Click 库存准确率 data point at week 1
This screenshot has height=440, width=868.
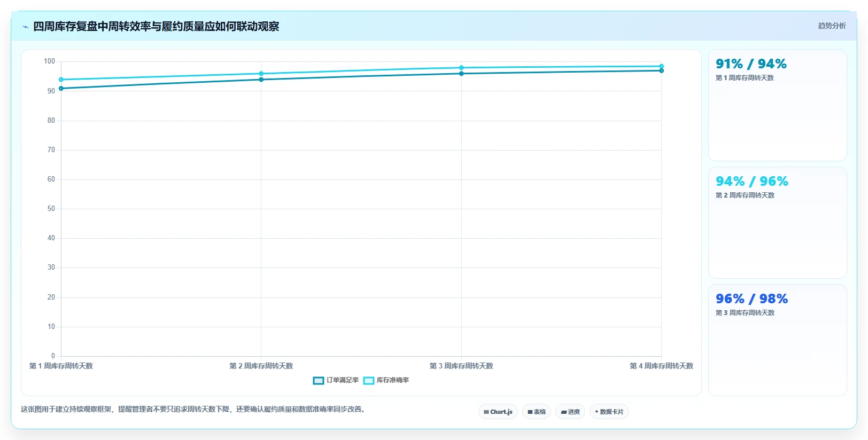pyautogui.click(x=61, y=80)
